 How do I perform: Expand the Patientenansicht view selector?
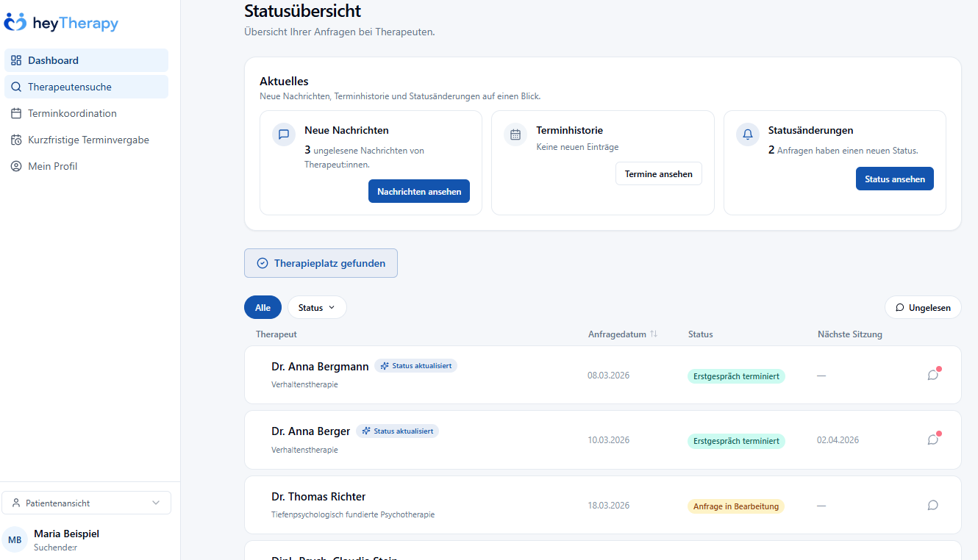[x=87, y=503]
